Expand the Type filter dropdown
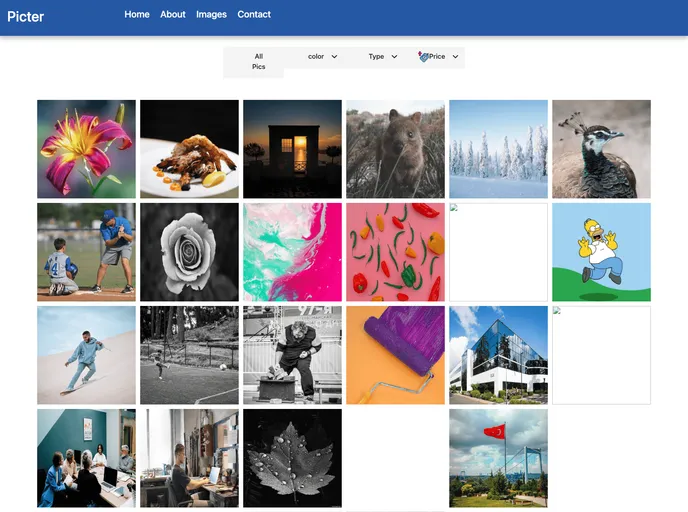The image size is (688, 512). (x=382, y=57)
